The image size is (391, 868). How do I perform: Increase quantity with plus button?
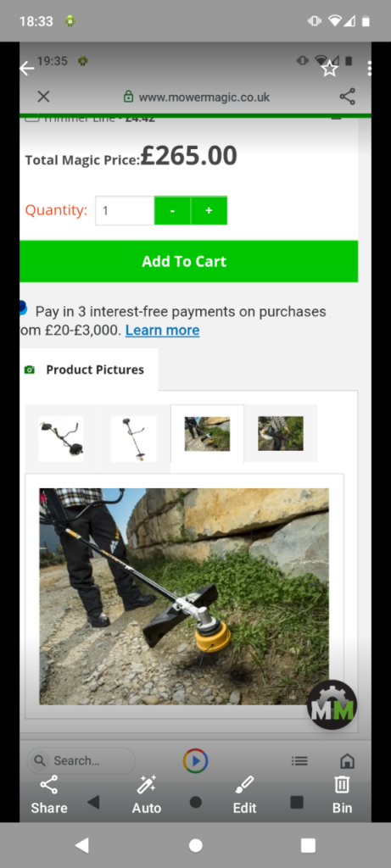coord(209,211)
